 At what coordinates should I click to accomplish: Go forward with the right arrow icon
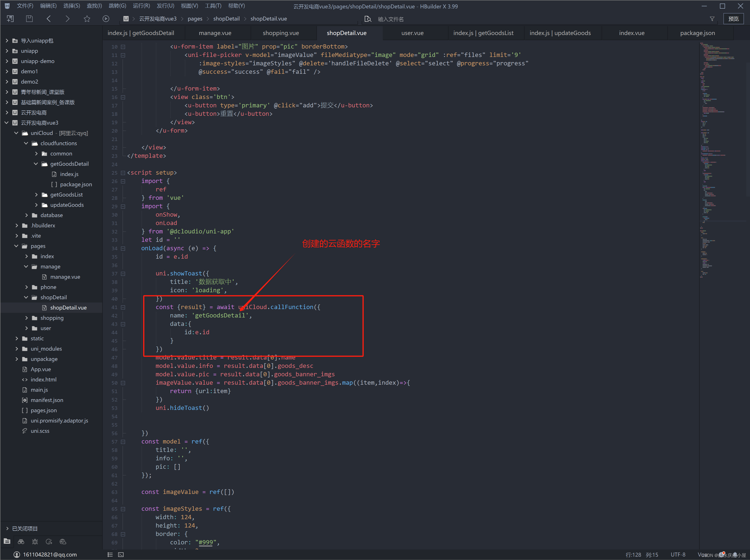[67, 19]
